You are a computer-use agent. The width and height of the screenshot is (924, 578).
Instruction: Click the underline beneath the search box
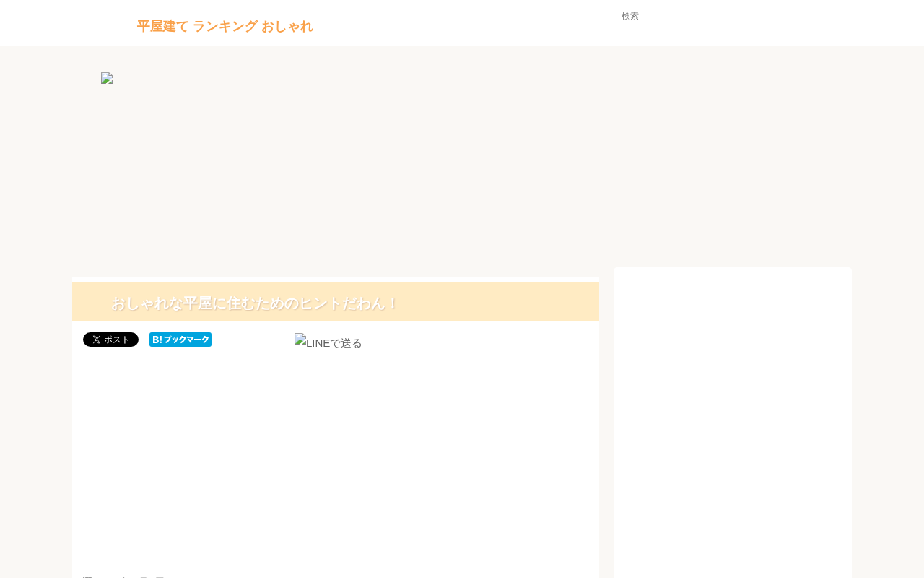[x=679, y=25]
